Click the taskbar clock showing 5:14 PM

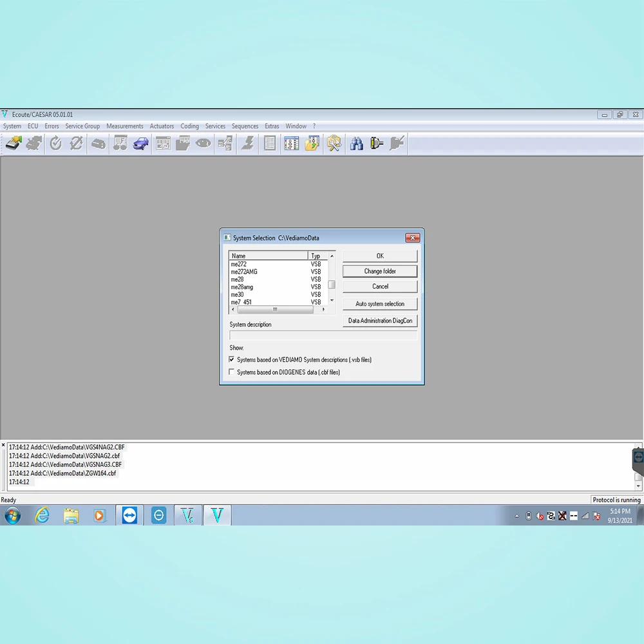pyautogui.click(x=620, y=515)
